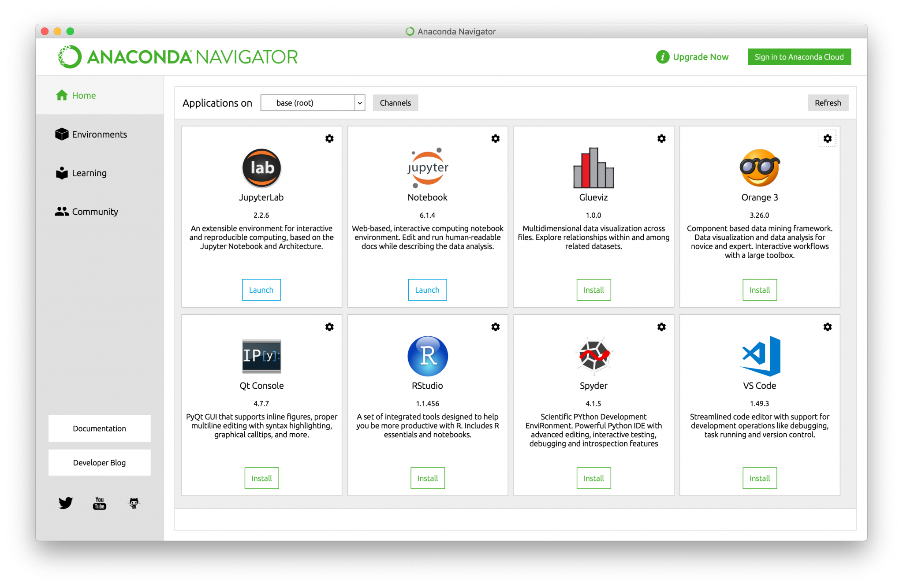Sign in to Anaconda Cloud
The height and width of the screenshot is (588, 903).
click(x=799, y=57)
